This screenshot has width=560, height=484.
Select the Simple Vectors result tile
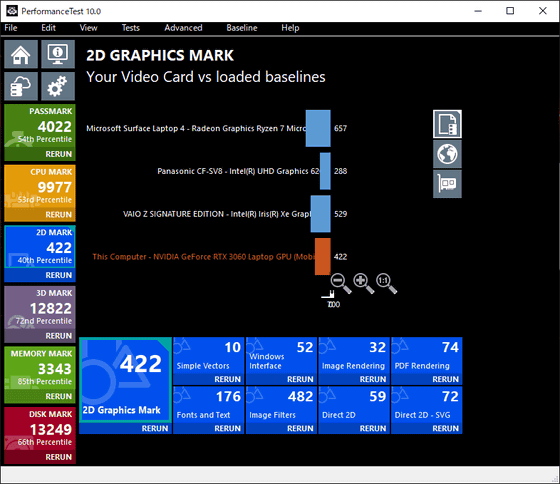coord(209,356)
